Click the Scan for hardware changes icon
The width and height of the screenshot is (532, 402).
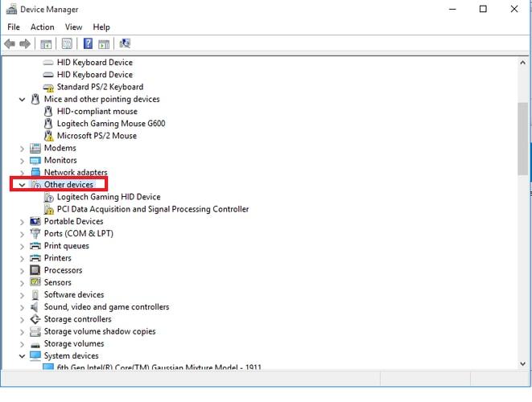coord(125,43)
